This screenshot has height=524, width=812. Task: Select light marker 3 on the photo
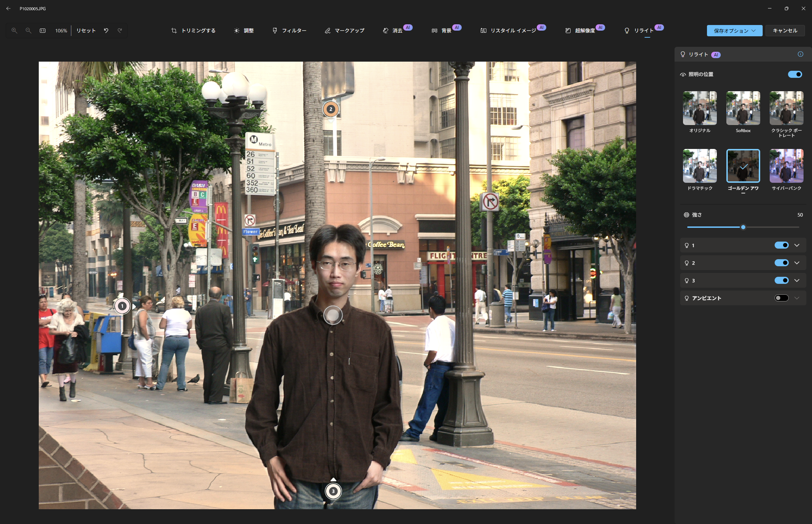[333, 491]
